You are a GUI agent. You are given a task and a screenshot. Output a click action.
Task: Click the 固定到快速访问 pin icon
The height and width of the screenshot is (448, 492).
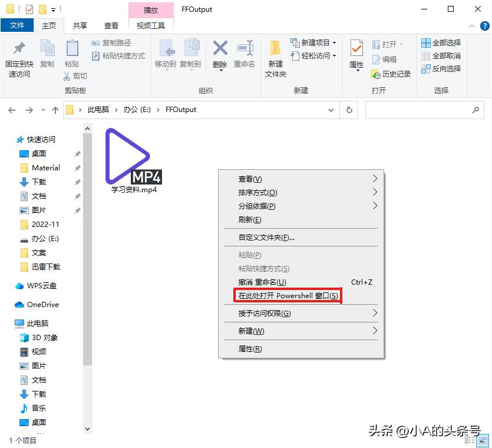click(18, 56)
